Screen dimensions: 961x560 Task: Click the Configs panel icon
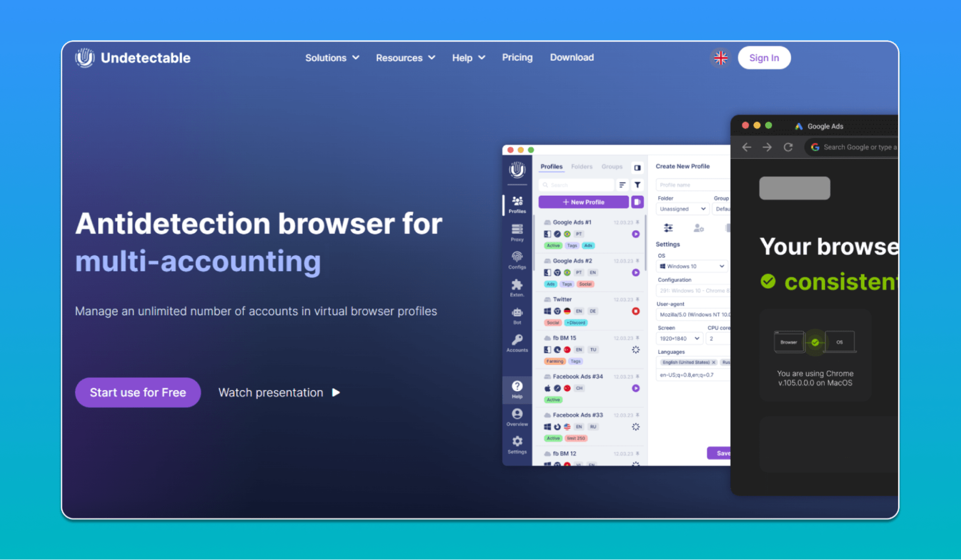pyautogui.click(x=517, y=259)
